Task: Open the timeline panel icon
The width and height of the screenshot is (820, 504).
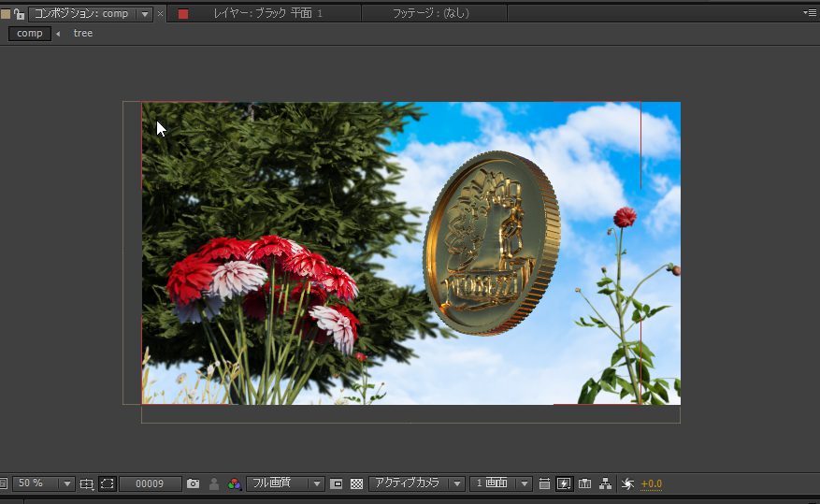Action: click(585, 483)
